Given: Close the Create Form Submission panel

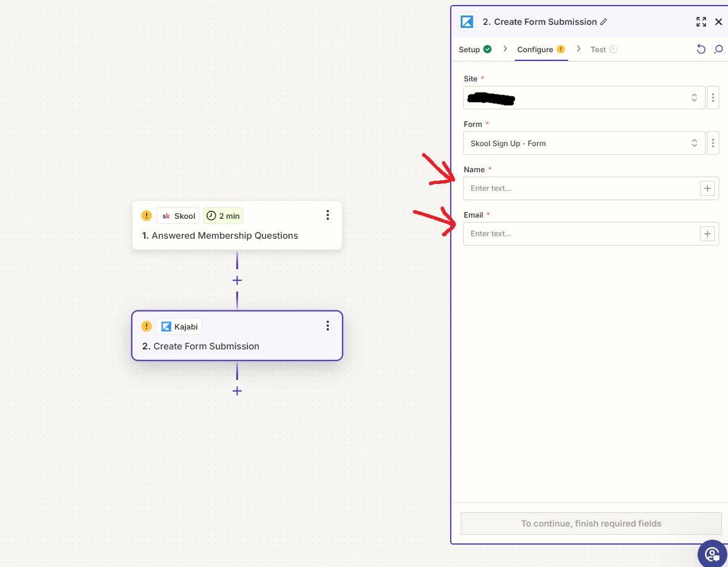Looking at the screenshot, I should (x=718, y=22).
